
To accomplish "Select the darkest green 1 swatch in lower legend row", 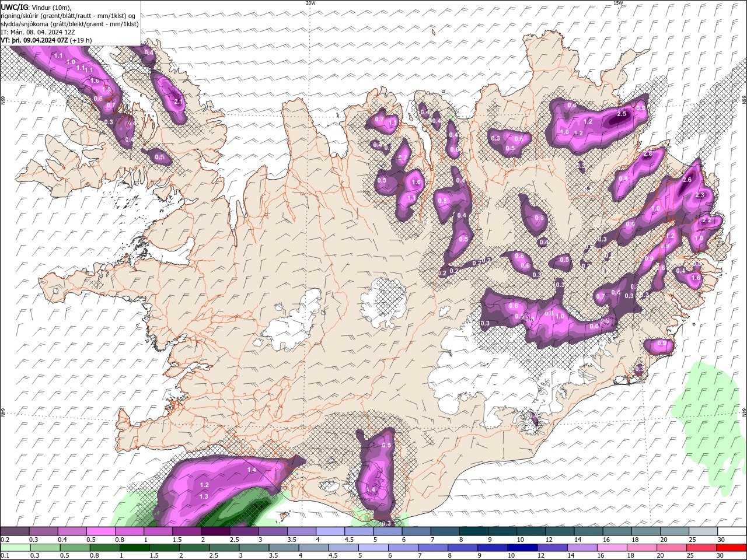I will point(134,548).
